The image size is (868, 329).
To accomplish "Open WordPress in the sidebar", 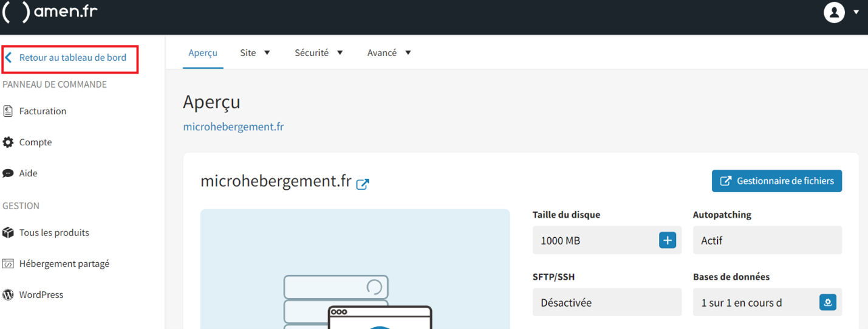I will (41, 295).
